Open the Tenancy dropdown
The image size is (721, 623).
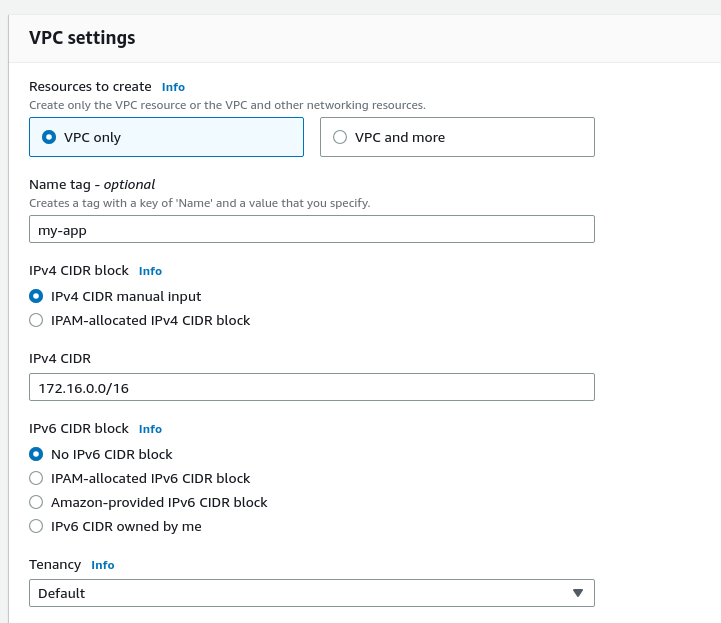tap(300, 593)
